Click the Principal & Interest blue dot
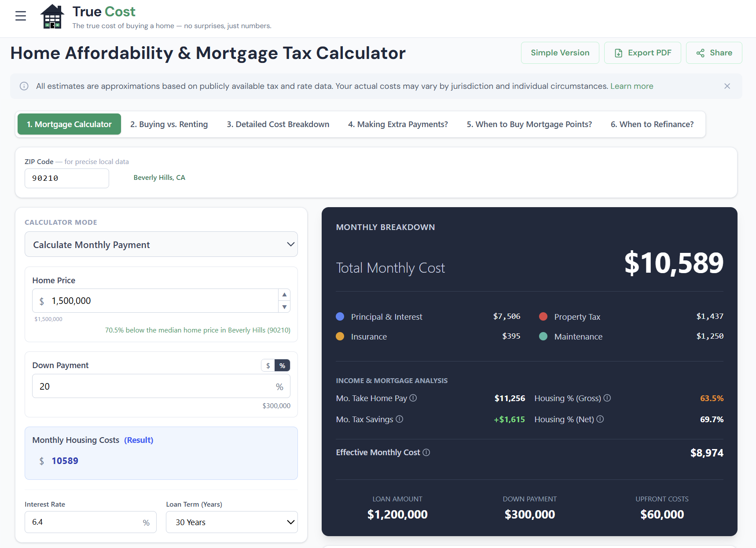The image size is (756, 548). (x=340, y=317)
